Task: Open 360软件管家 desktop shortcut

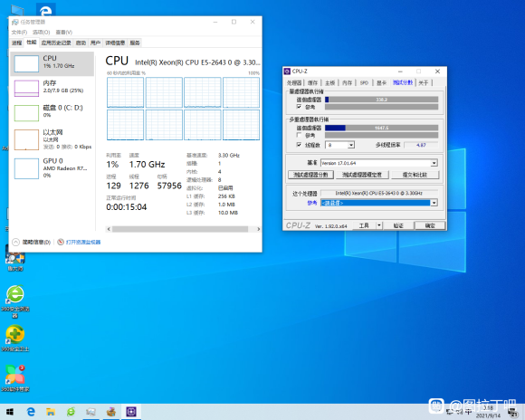Action: click(x=15, y=378)
